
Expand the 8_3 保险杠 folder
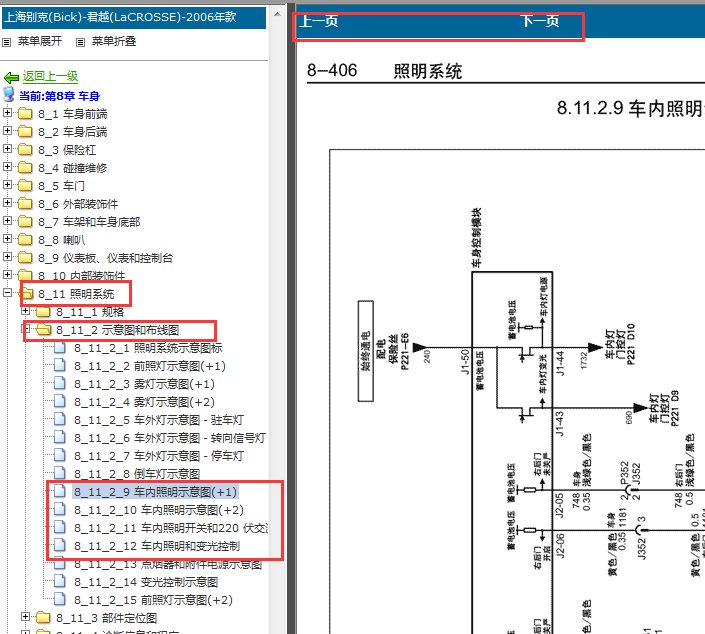(7, 148)
